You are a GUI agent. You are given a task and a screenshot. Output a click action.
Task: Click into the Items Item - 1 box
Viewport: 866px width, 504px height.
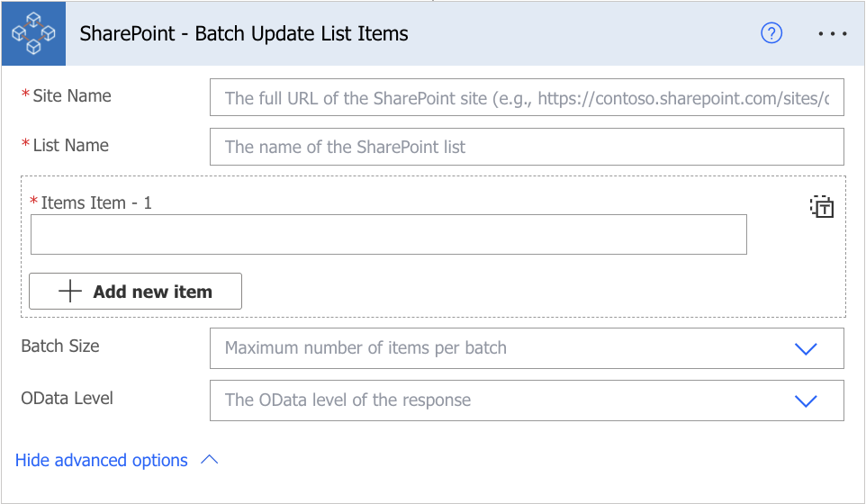[x=388, y=235]
